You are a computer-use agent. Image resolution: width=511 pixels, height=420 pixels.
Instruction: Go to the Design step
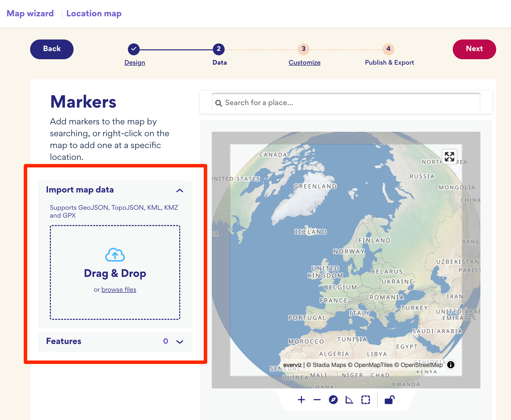tap(135, 62)
